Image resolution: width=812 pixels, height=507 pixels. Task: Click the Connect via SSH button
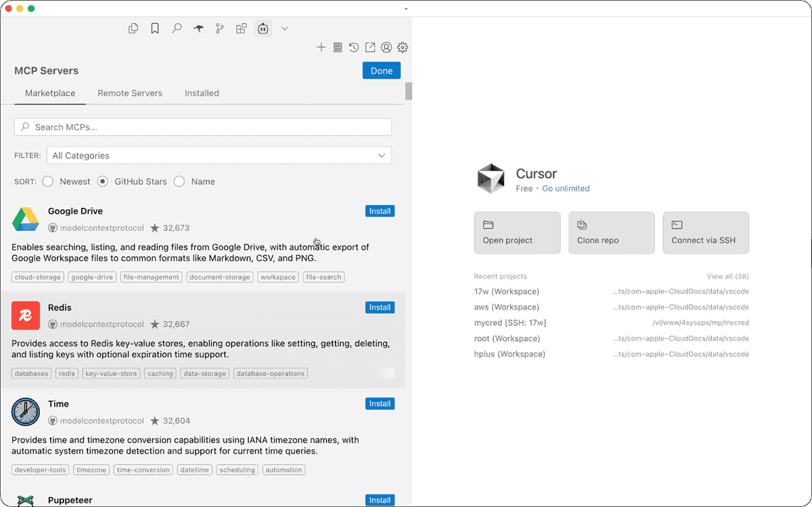pos(706,233)
